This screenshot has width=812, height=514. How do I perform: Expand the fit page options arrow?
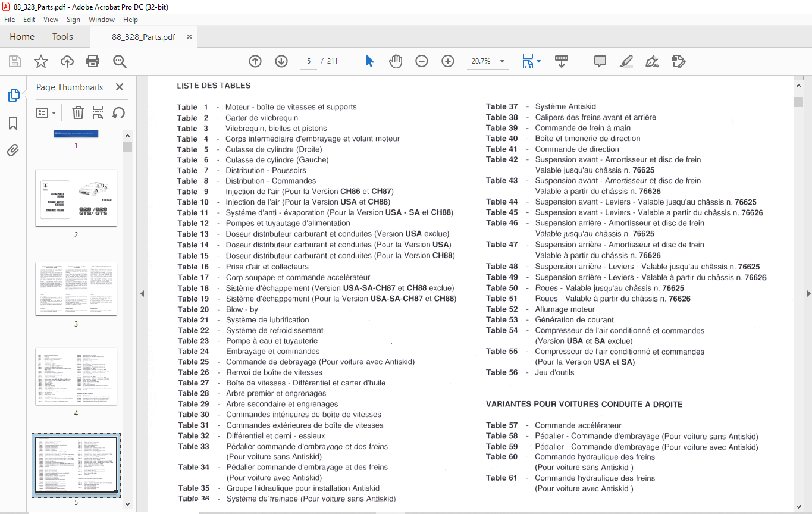538,61
